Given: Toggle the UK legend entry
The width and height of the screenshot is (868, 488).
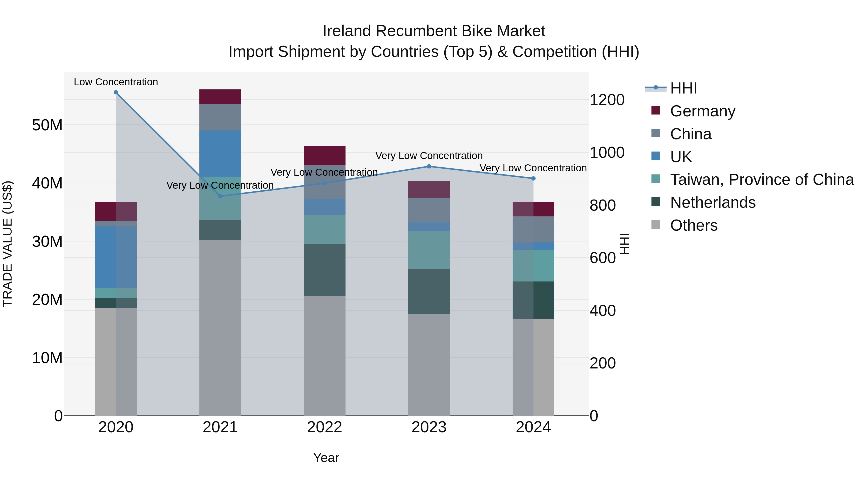Looking at the screenshot, I should pyautogui.click(x=671, y=157).
